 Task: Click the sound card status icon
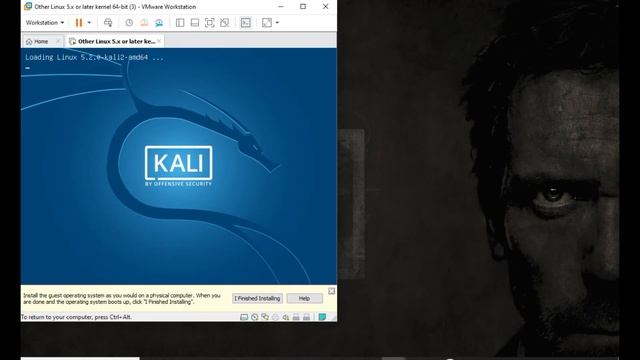[286, 317]
